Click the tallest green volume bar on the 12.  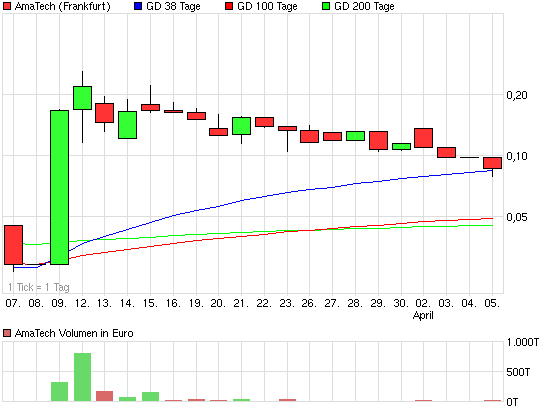coord(82,377)
